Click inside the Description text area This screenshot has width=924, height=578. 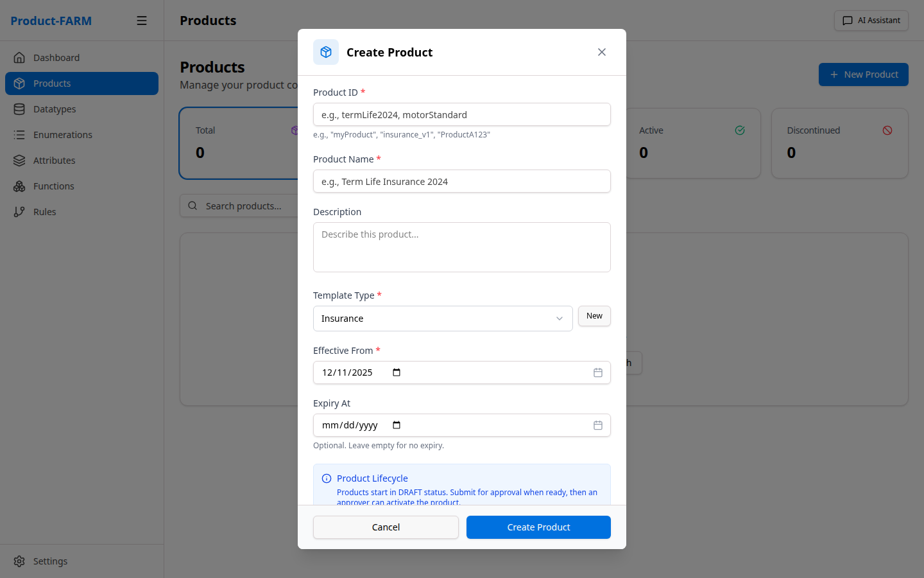tap(461, 247)
